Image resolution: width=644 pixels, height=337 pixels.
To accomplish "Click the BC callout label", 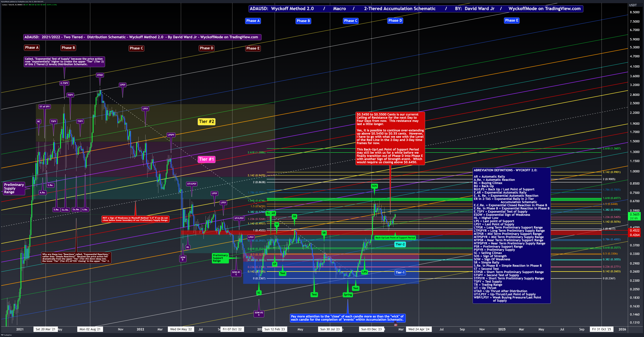I will pos(38,121).
